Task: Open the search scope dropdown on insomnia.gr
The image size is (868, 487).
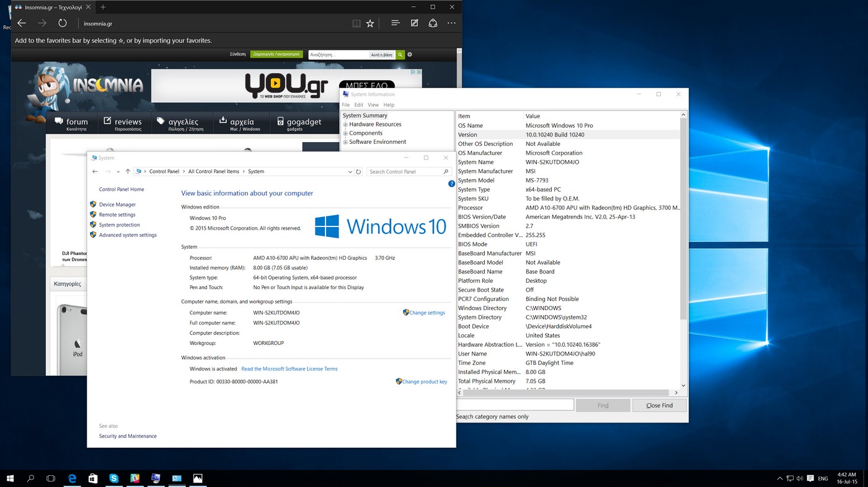Action: coord(382,55)
